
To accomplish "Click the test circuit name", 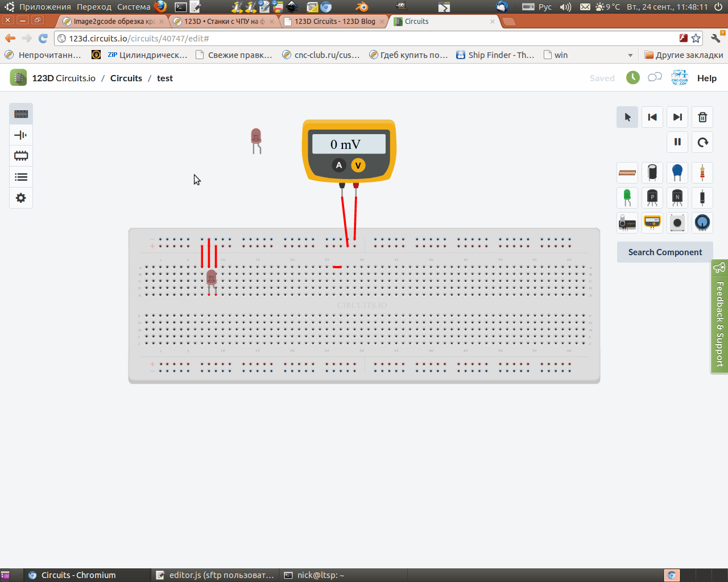I will point(165,78).
